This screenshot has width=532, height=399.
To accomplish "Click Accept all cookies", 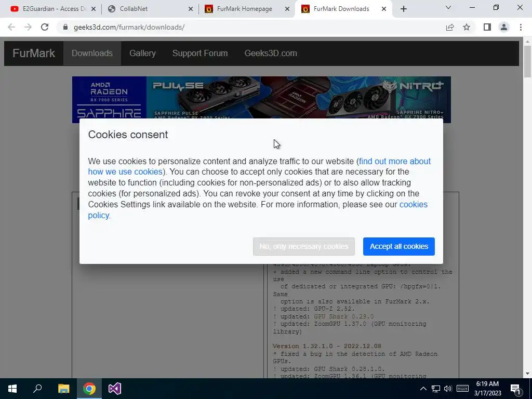I will point(398,246).
